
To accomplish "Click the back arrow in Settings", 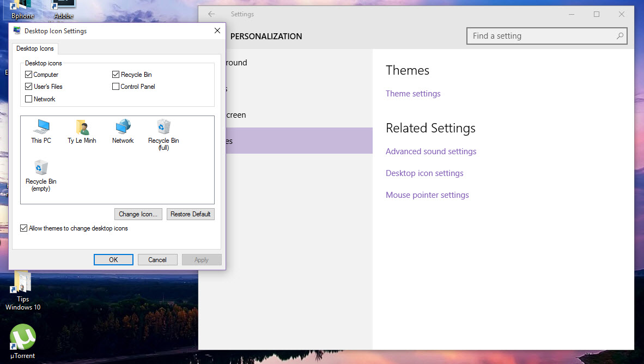I will (211, 14).
